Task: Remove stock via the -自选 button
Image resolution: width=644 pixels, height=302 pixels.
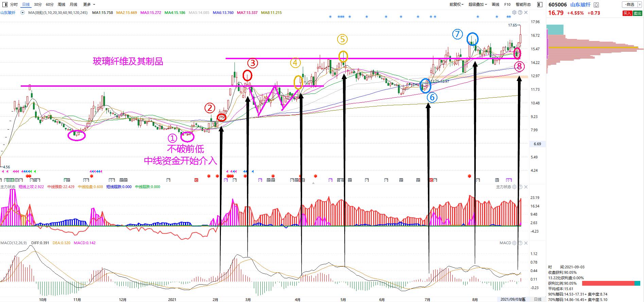Action: [x=629, y=4]
